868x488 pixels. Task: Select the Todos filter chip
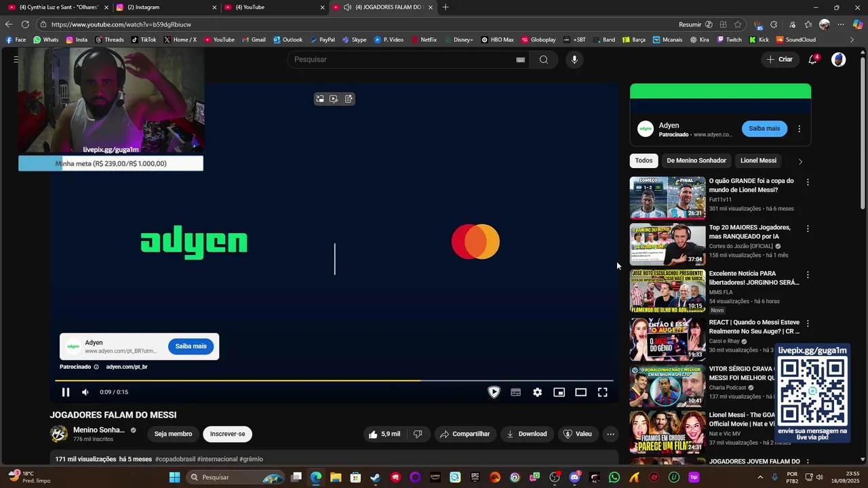(644, 161)
